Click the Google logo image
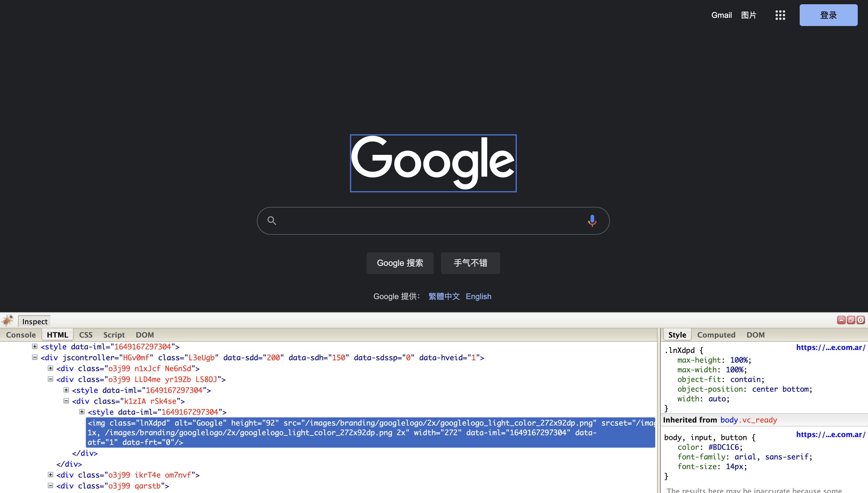868x493 pixels. 433,163
